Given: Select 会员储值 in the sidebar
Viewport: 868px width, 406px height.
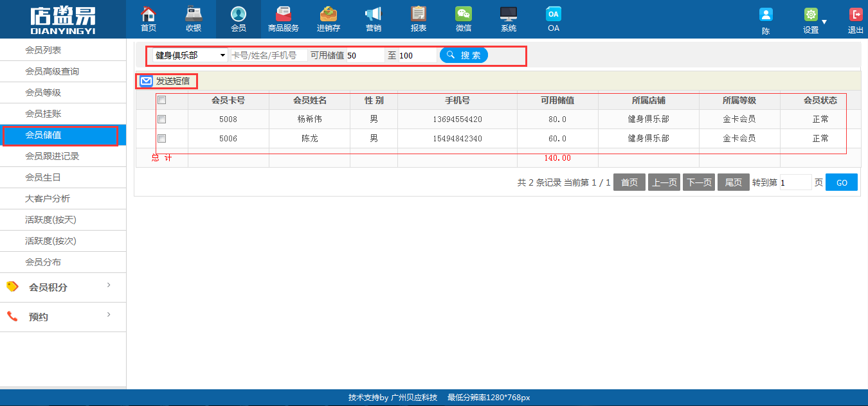Looking at the screenshot, I should (63, 135).
